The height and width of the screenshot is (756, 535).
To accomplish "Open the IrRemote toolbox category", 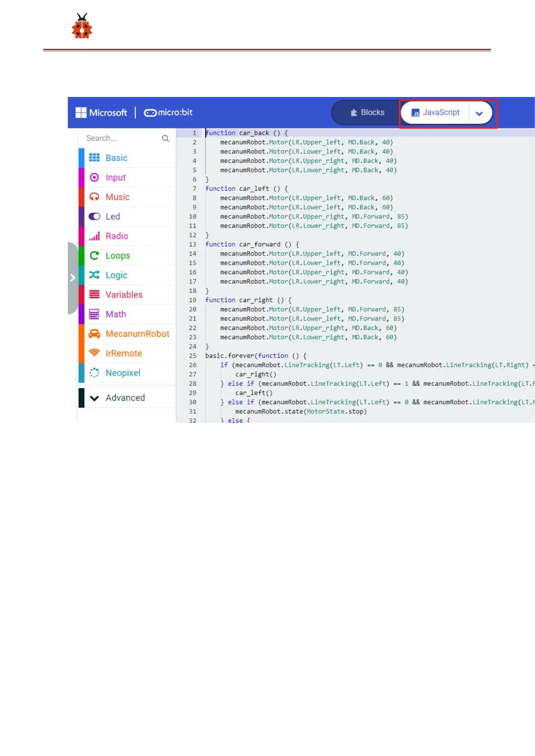I will [127, 353].
